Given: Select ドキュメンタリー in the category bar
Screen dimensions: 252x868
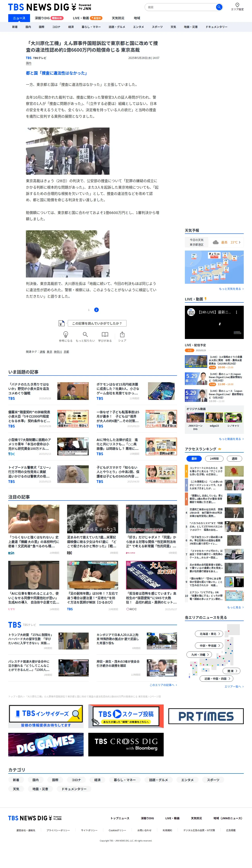Looking at the screenshot, I should (x=216, y=27).
